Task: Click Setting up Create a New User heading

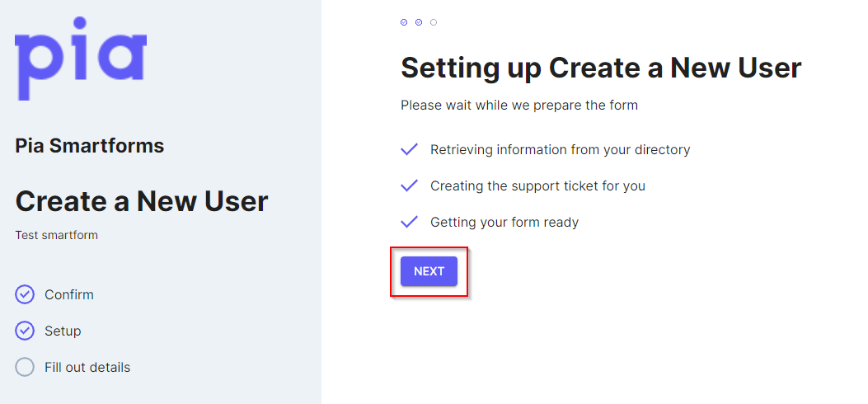Action: (601, 68)
